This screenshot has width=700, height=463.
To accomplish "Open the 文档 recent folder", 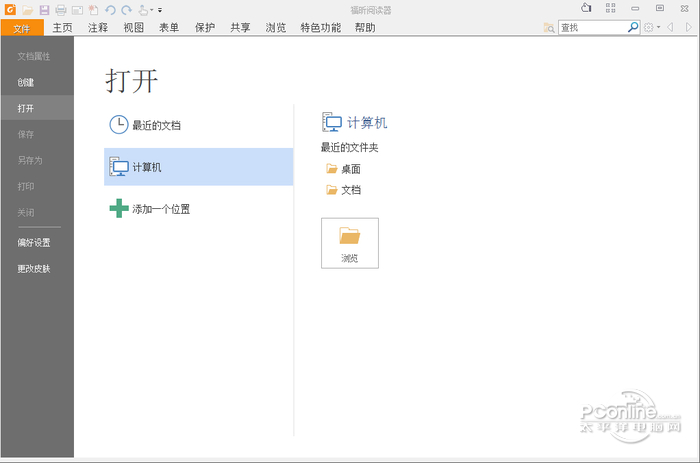I will (x=343, y=190).
